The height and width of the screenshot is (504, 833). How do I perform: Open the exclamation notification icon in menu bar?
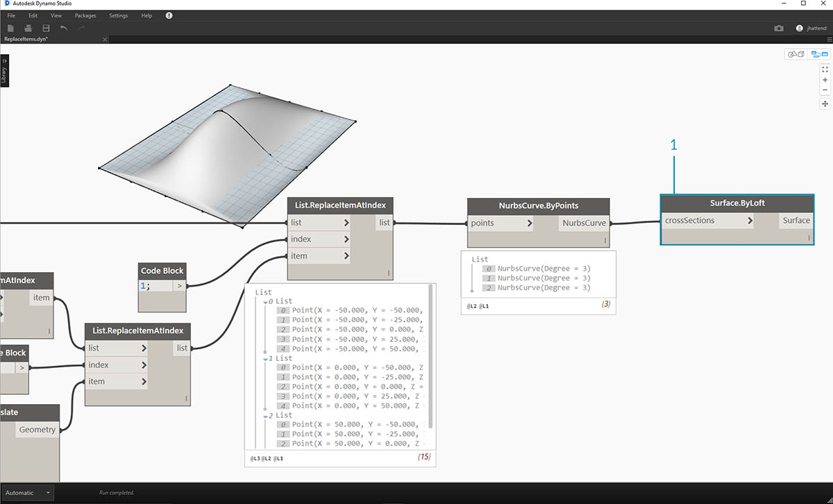point(169,15)
